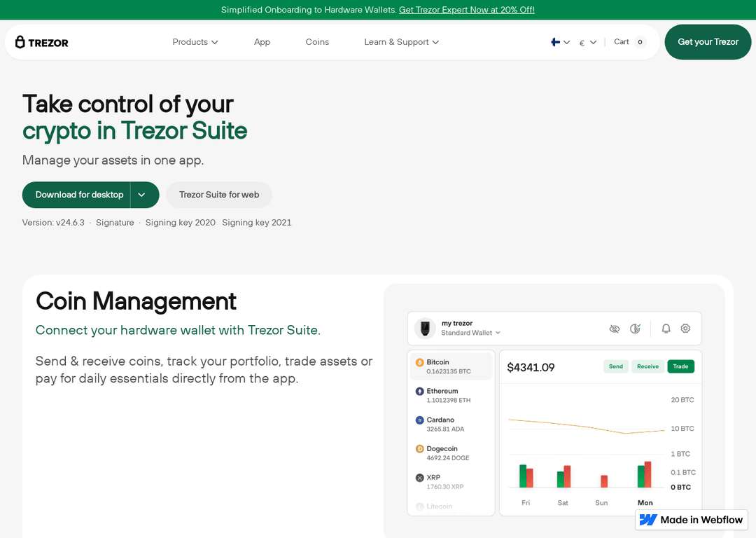The width and height of the screenshot is (756, 538).
Task: Click the Receive button in wallet mockup
Action: coord(647,366)
